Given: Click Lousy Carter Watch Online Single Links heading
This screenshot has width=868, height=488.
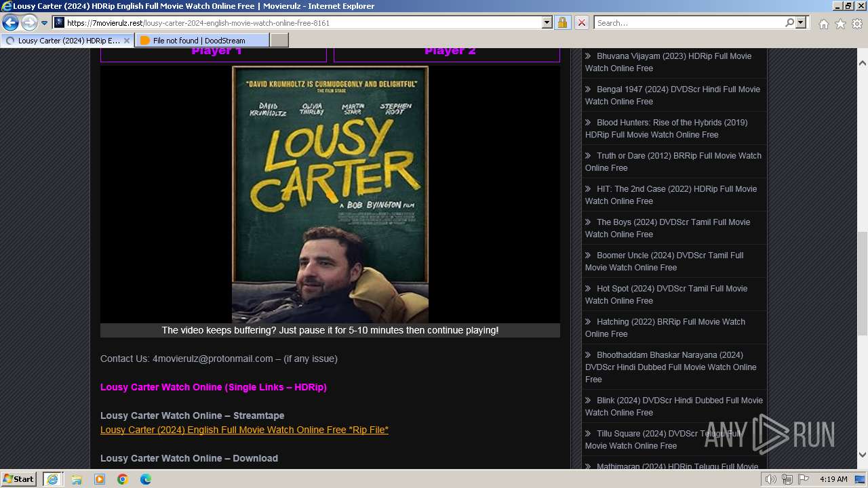Looking at the screenshot, I should (x=214, y=387).
